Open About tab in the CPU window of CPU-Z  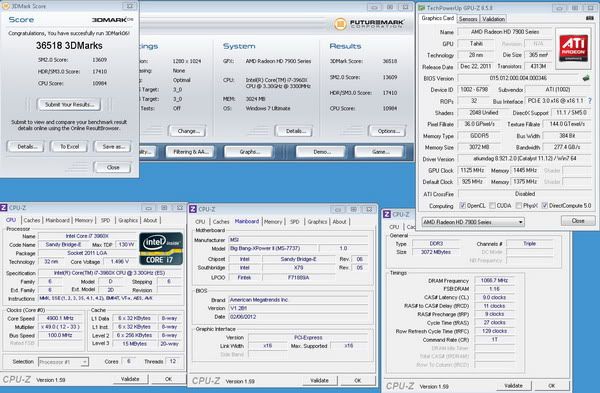[x=150, y=220]
